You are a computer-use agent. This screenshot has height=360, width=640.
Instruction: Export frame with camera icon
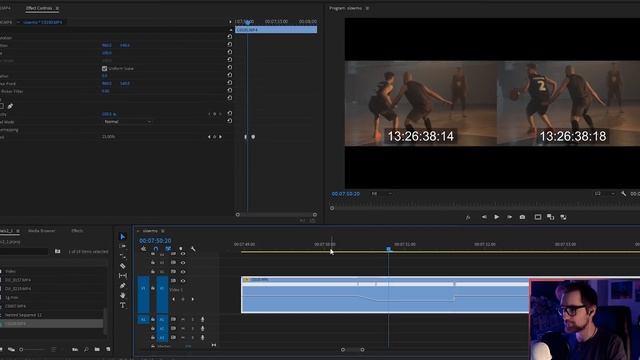pyautogui.click(x=522, y=217)
